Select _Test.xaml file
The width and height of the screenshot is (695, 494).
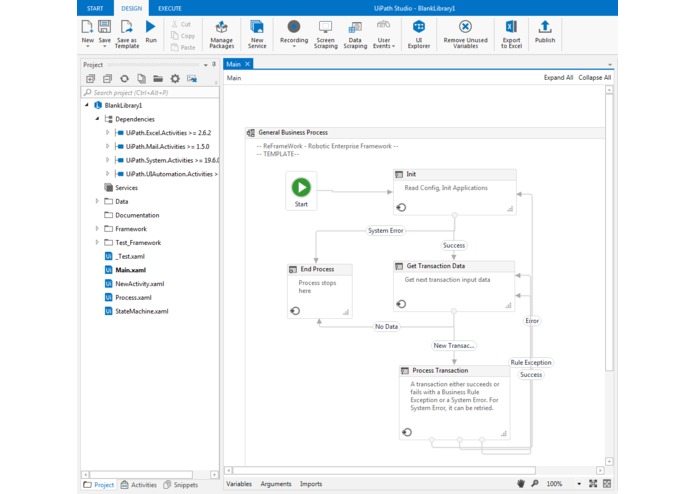(x=130, y=257)
